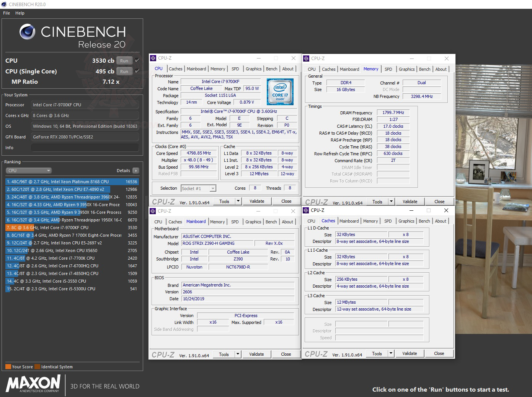Image resolution: width=532 pixels, height=397 pixels.
Task: Click mainboard model ROG STRIX Z390-H GAMING
Action: 217,243
